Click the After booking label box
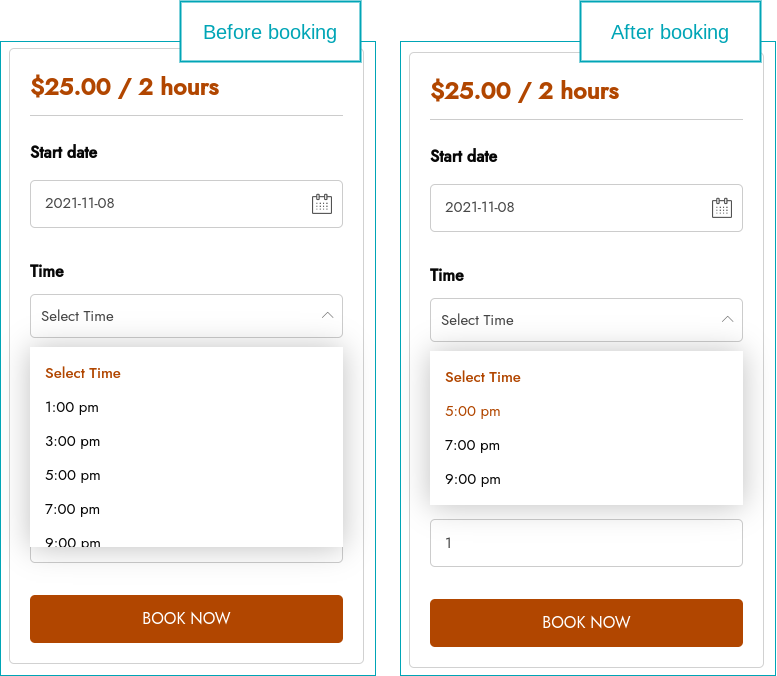The image size is (777, 676). [x=670, y=32]
